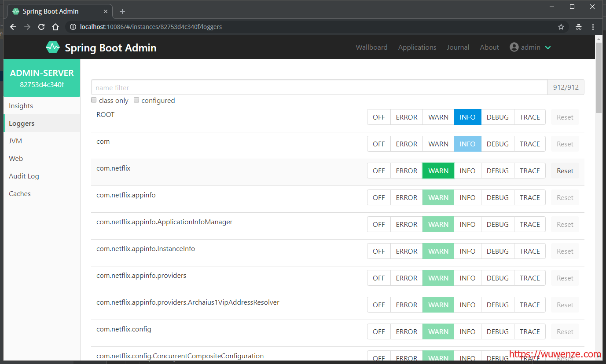Open the Web sidebar section
The image size is (606, 364).
tap(42, 158)
